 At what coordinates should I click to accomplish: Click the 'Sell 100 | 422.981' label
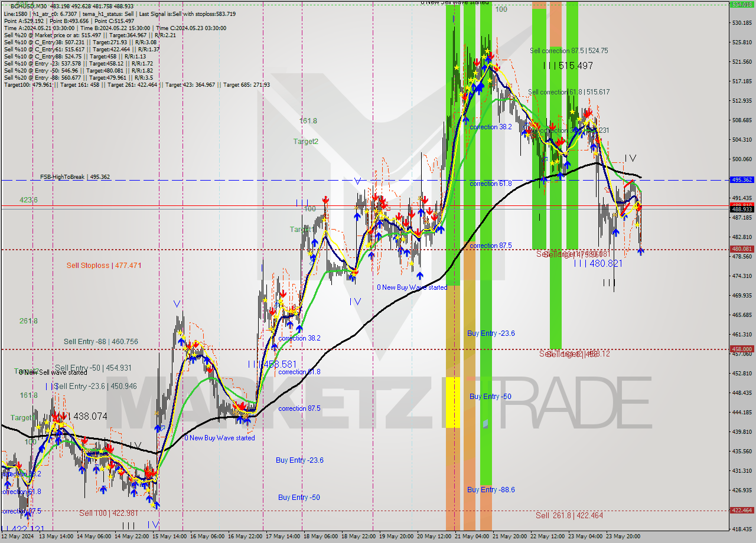109,513
